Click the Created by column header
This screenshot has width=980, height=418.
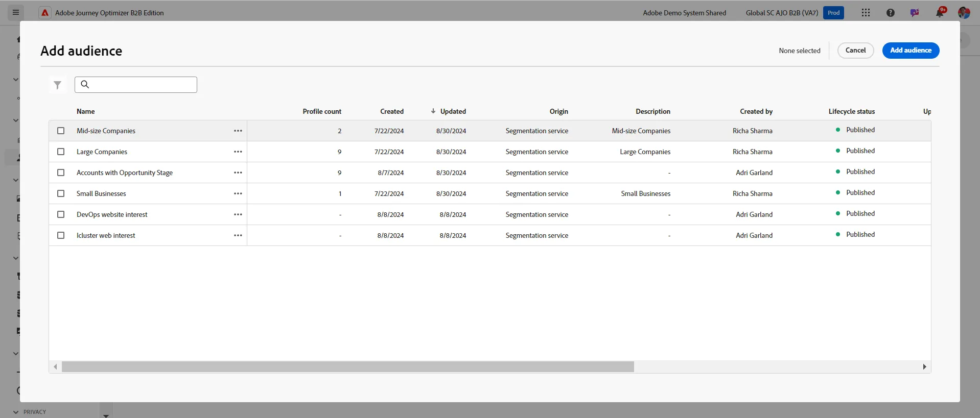pyautogui.click(x=756, y=111)
